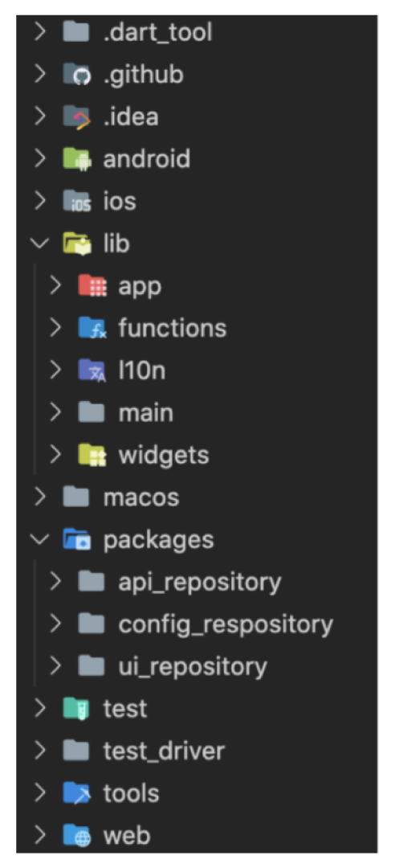
Task: Click the yellow widgets folder icon
Action: coord(92,455)
